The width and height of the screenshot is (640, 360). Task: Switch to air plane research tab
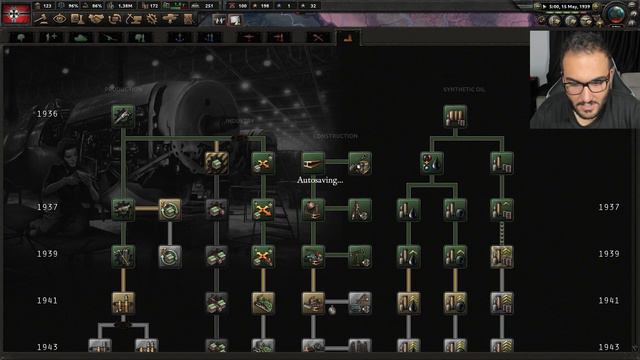tap(249, 38)
